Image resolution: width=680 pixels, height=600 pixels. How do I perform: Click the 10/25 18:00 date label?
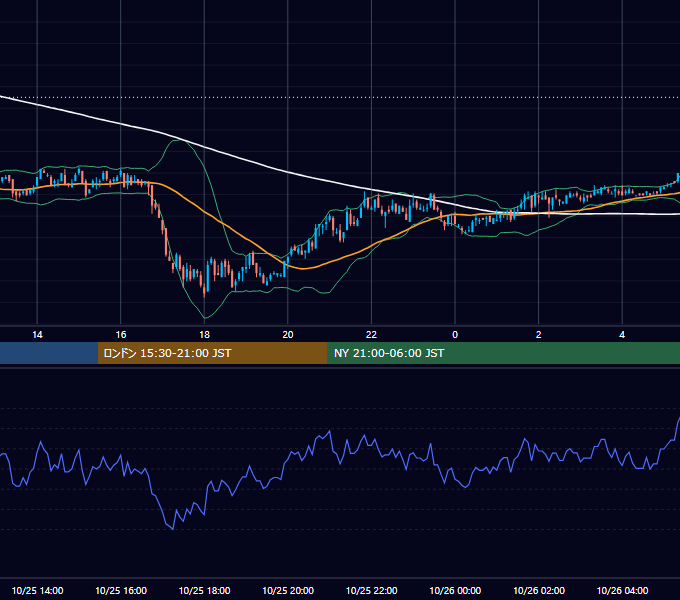pyautogui.click(x=204, y=590)
